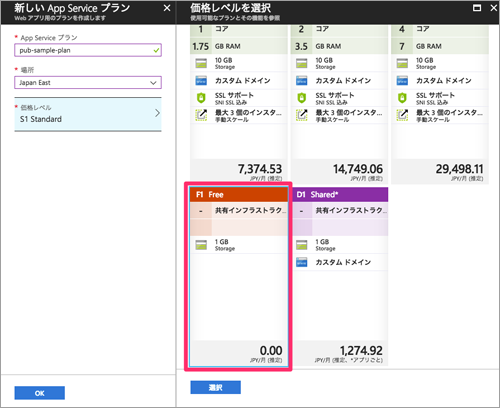Click '共有インフラストラク..' text in F1 Free card

click(x=250, y=210)
